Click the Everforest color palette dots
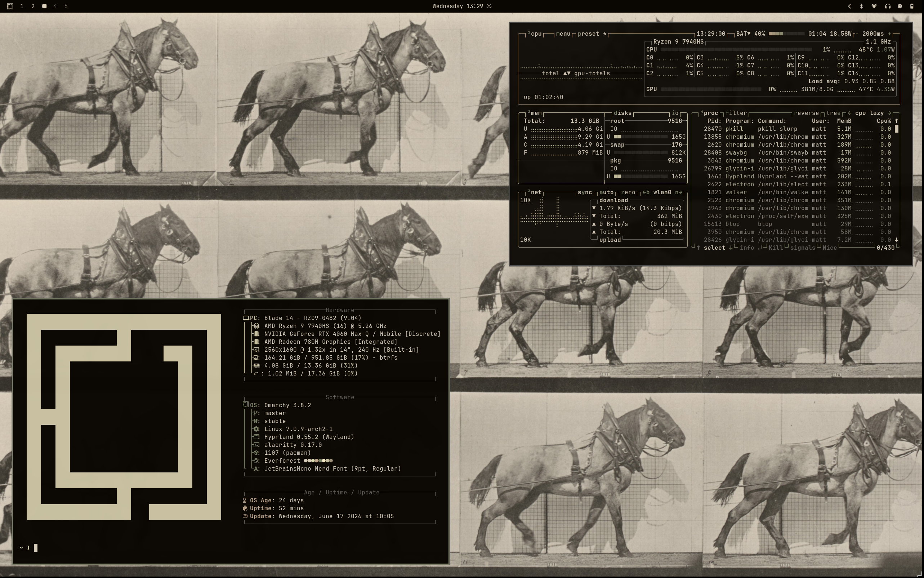Image resolution: width=924 pixels, height=578 pixels. click(x=318, y=461)
